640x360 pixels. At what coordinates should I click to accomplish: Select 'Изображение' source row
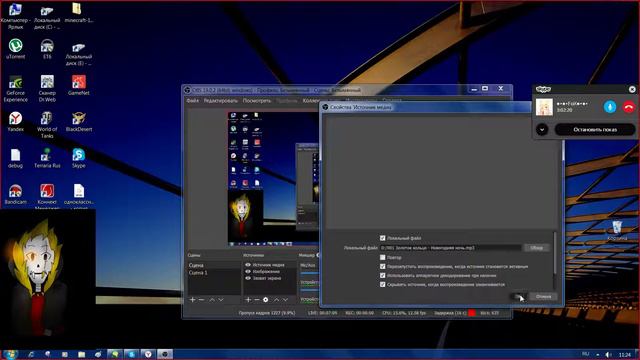[269, 271]
